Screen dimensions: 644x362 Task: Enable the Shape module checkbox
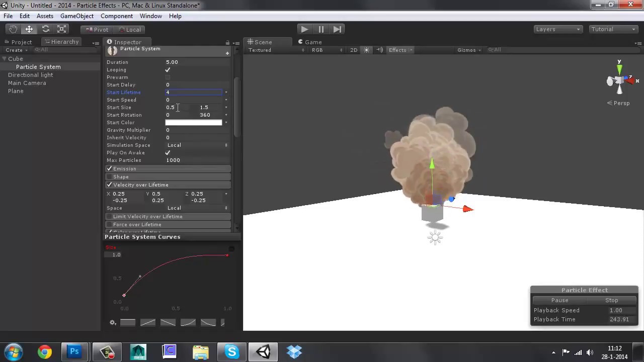[x=109, y=177]
